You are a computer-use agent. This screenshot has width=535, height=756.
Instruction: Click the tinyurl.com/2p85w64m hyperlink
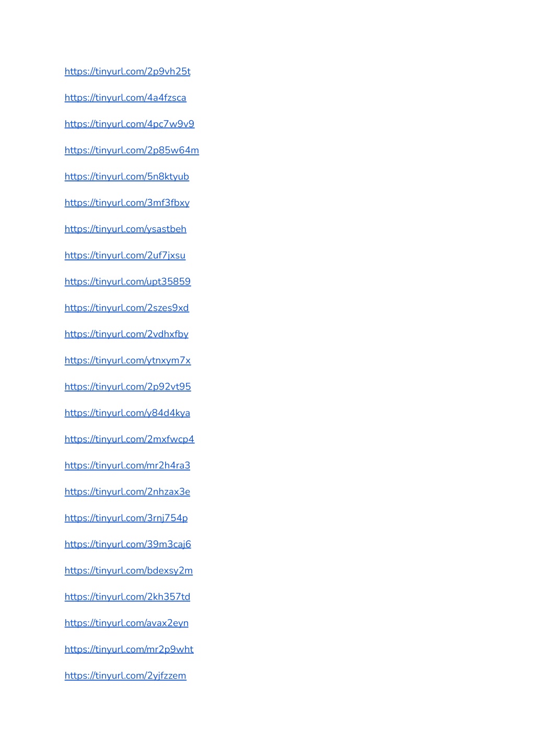coord(132,151)
